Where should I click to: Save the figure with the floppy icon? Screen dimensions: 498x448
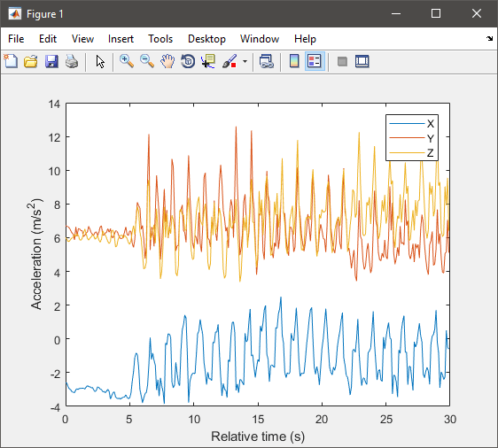(x=51, y=61)
